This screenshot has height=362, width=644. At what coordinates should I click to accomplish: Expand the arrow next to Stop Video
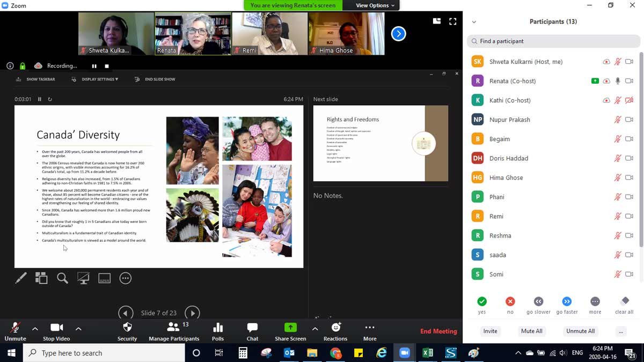pos(78,328)
